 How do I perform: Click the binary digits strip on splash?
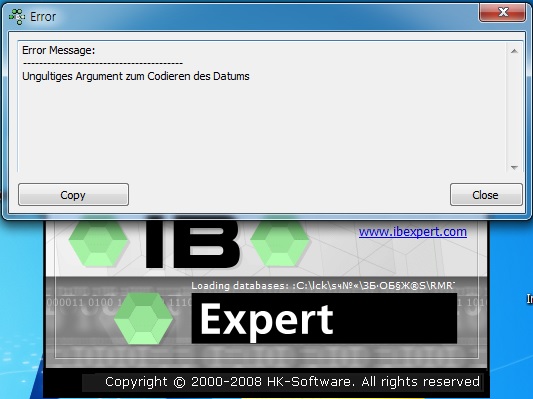pos(119,302)
